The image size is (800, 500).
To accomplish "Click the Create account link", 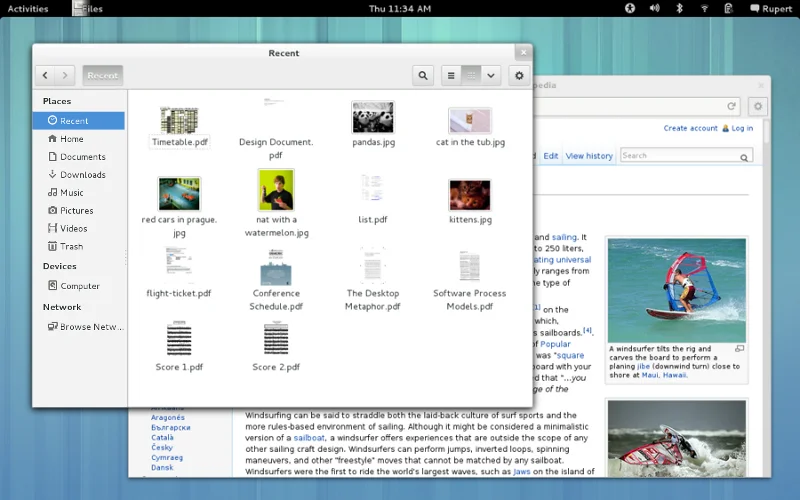I will [690, 128].
